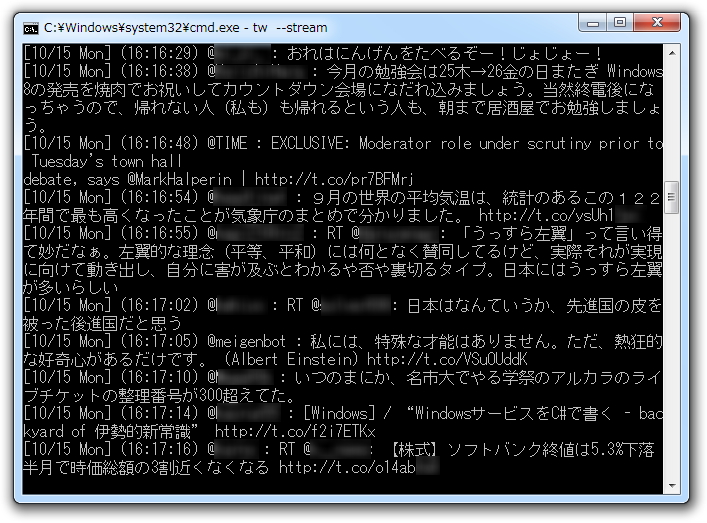Viewport: 707px width, 523px height.
Task: Click the vertical scrollbar thumb
Action: [x=672, y=197]
